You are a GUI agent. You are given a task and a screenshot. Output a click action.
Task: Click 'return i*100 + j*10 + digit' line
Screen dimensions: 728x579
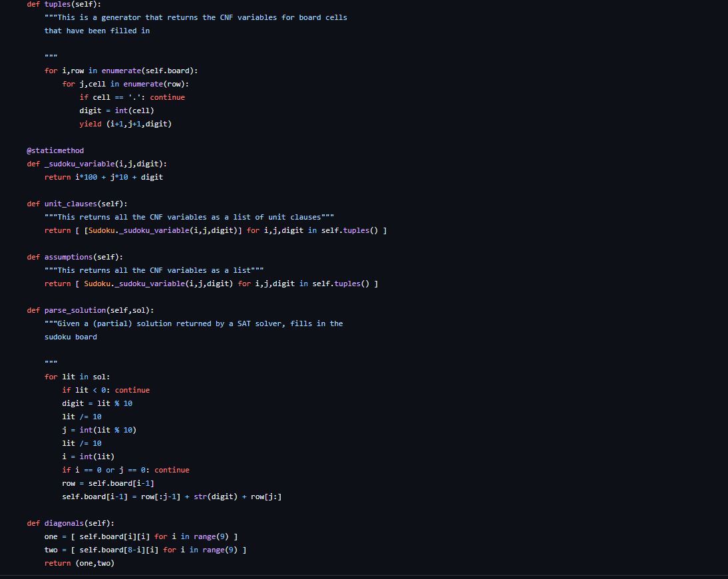(104, 177)
